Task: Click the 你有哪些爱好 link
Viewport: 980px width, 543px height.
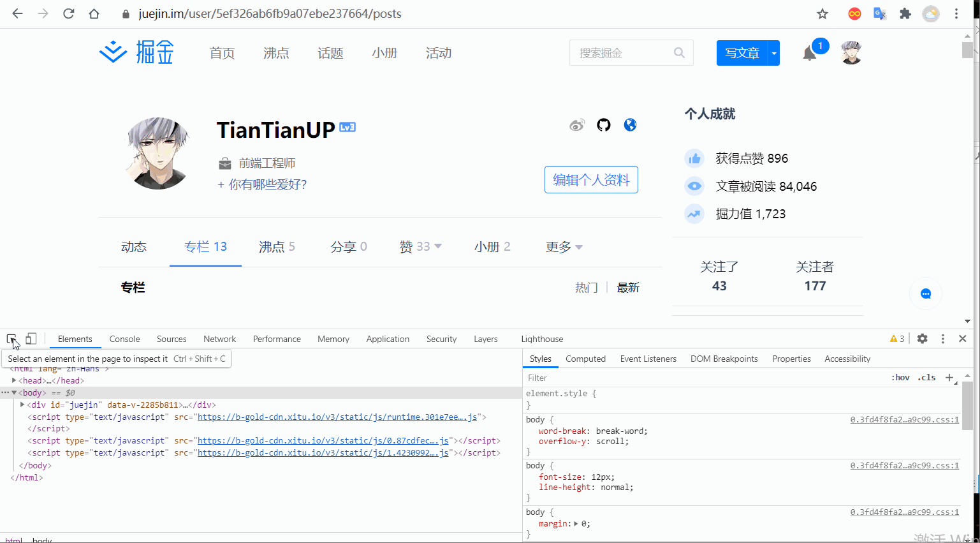Action: [x=262, y=184]
